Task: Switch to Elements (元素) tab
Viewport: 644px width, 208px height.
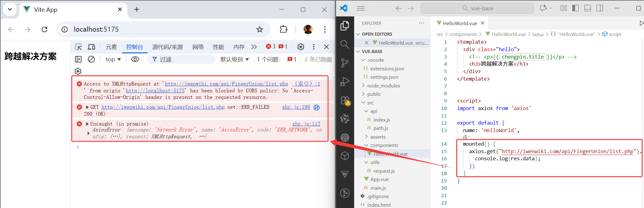Action: point(111,47)
